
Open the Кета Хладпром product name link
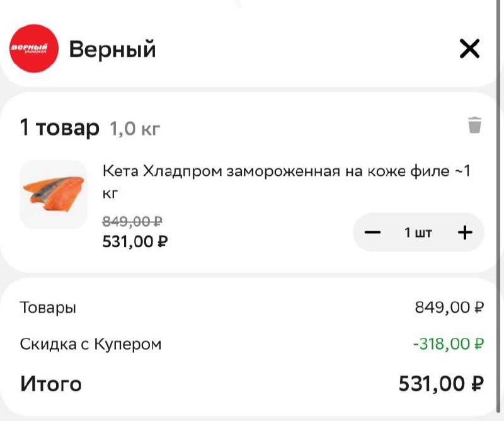point(287,180)
